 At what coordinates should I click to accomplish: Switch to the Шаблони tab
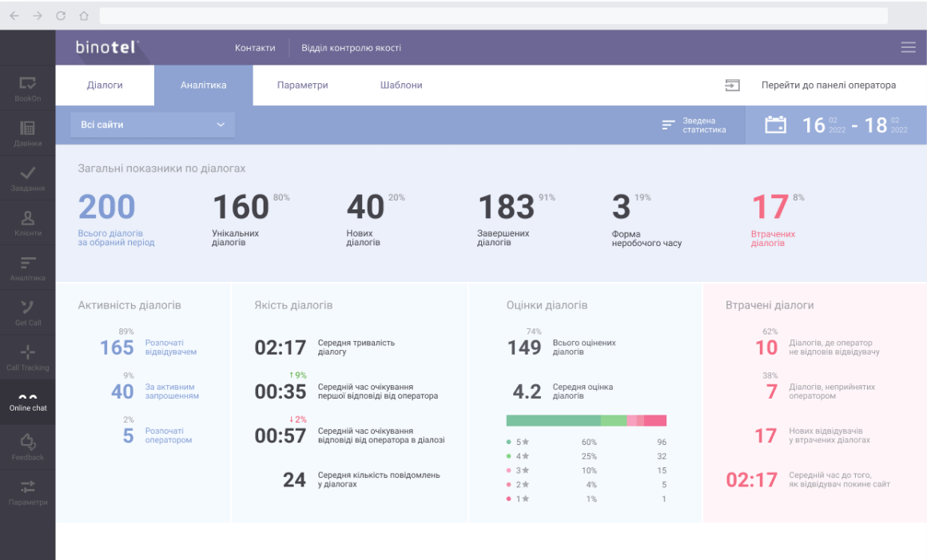[x=401, y=85]
